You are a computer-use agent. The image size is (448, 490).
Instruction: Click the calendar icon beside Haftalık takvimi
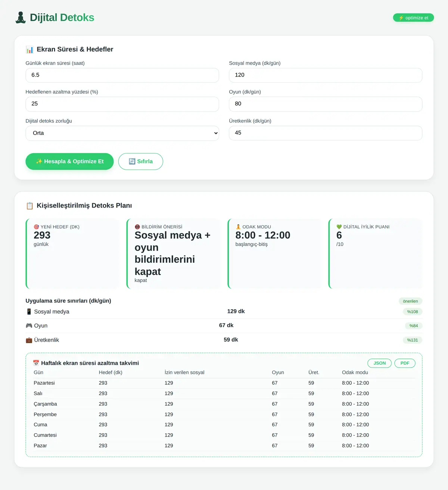tap(36, 363)
